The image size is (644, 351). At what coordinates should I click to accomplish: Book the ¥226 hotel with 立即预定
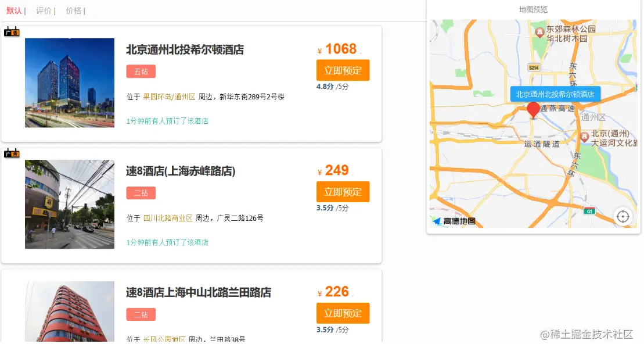[x=343, y=313]
